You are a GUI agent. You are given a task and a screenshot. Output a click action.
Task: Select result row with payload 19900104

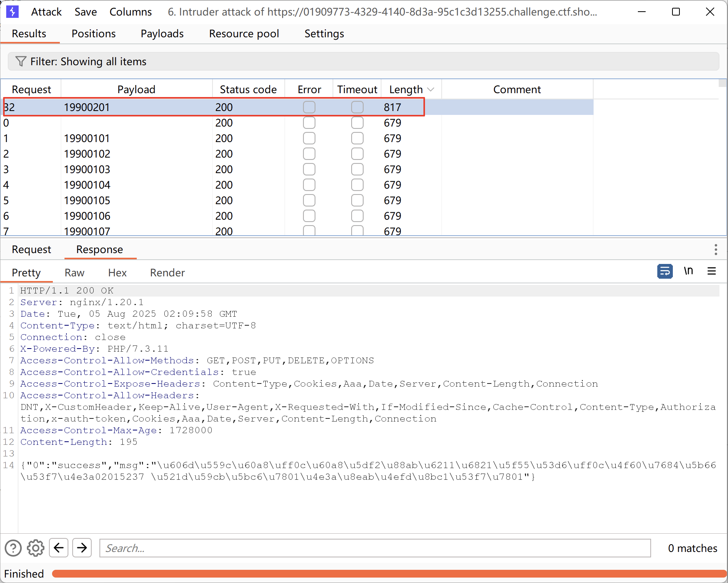298,185
